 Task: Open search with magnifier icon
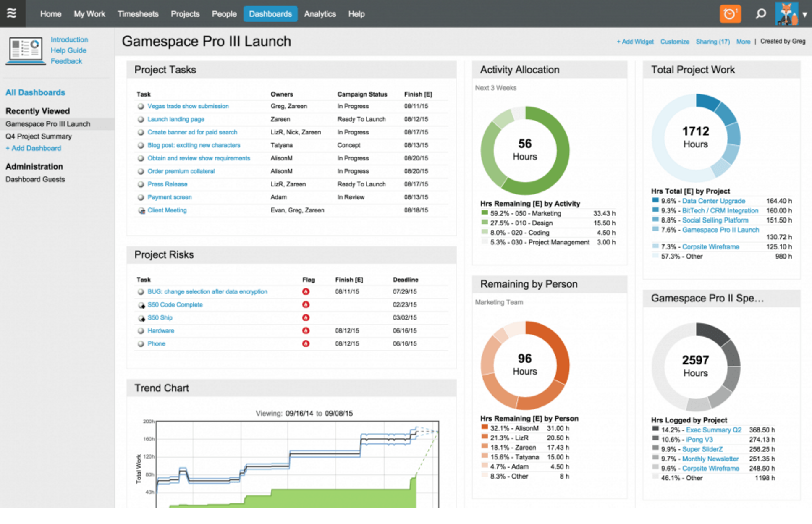coord(760,14)
